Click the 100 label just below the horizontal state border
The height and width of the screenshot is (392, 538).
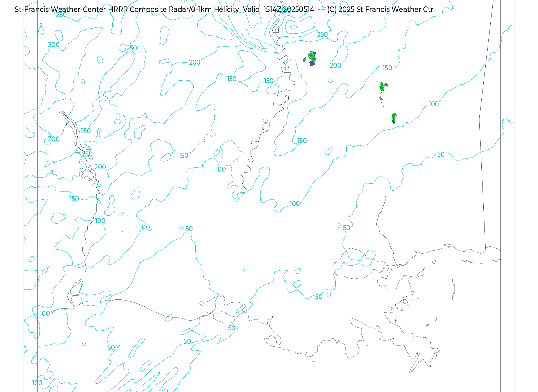pos(294,204)
